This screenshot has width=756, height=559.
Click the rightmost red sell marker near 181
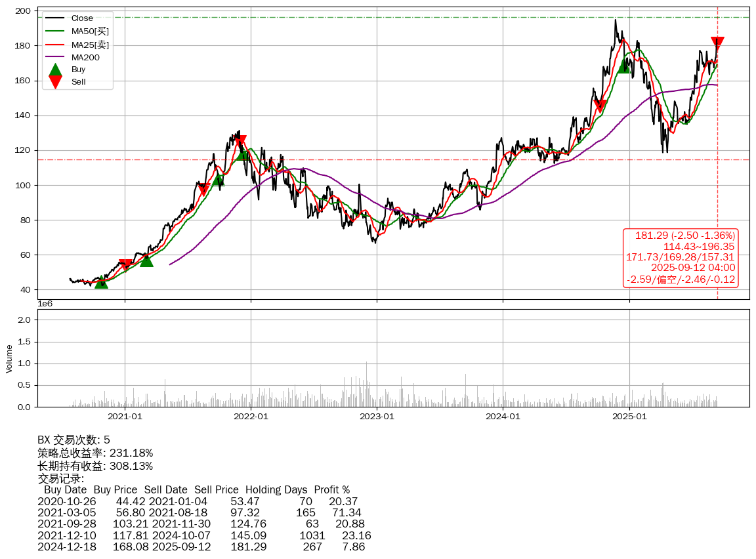tap(717, 43)
